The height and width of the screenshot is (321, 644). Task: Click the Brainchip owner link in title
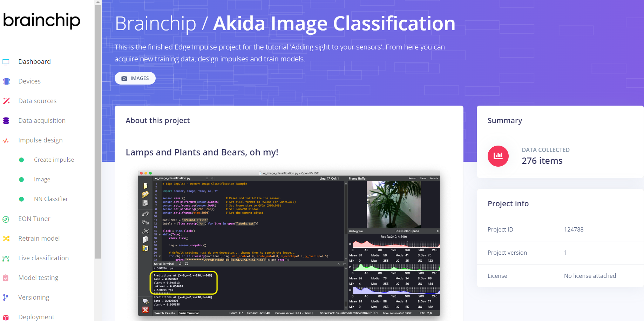pyautogui.click(x=155, y=24)
